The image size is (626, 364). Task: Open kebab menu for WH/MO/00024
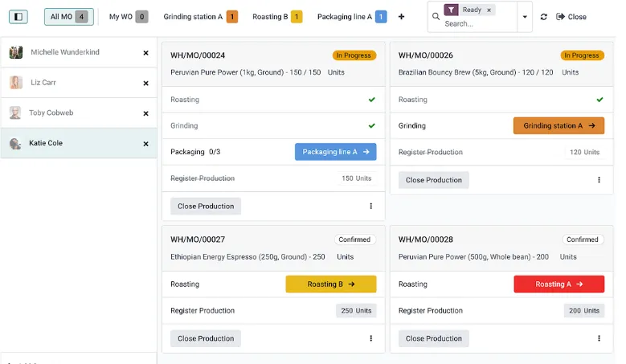[370, 207]
